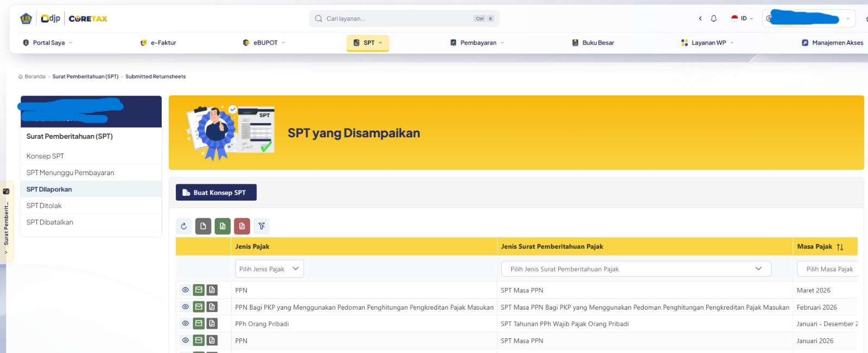The height and width of the screenshot is (353, 868).
Task: Export table with green Excel icon
Action: pyautogui.click(x=222, y=226)
